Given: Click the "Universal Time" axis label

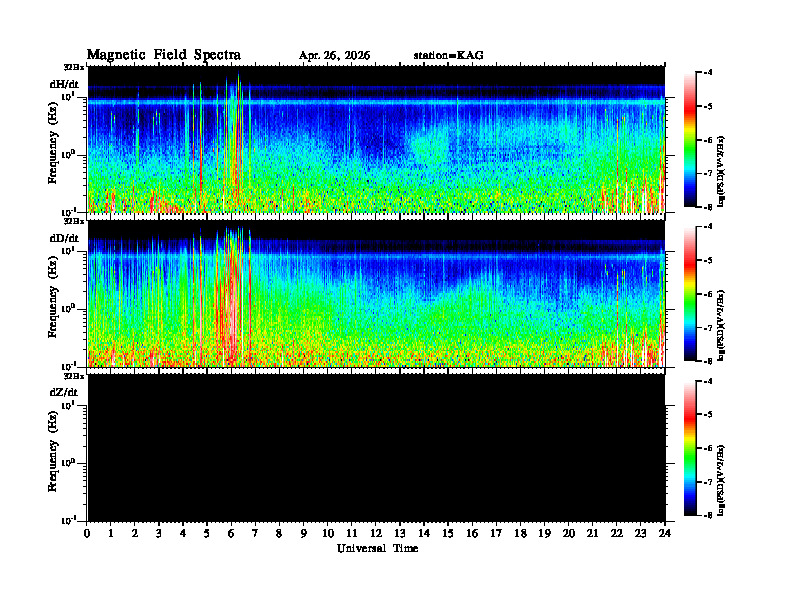Looking at the screenshot, I should 377,548.
